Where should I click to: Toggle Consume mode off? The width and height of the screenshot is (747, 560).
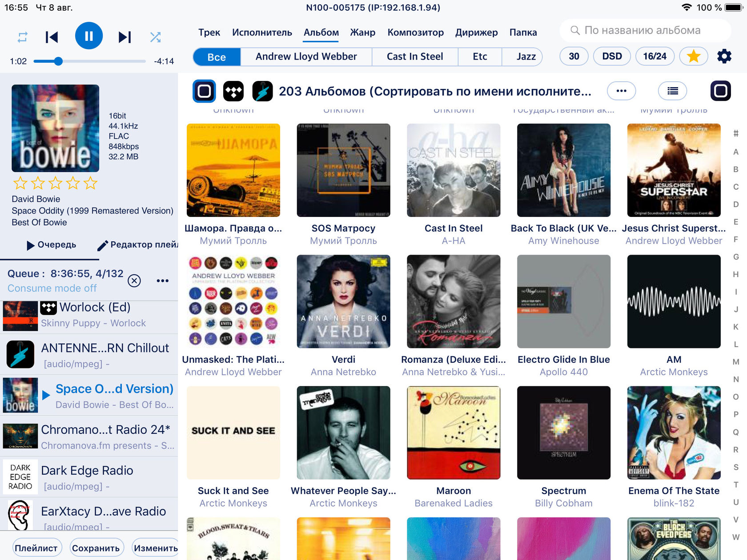coord(52,288)
